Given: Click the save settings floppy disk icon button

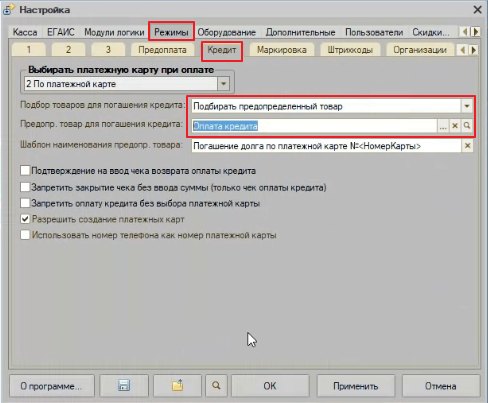Looking at the screenshot, I should click(x=124, y=386).
